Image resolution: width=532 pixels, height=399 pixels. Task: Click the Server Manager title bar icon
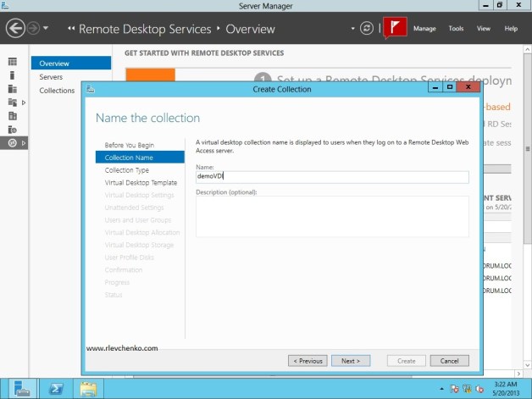[x=5, y=5]
